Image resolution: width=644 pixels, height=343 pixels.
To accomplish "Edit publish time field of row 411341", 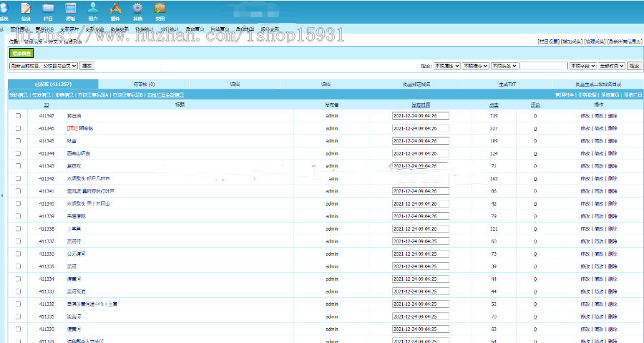I will tap(421, 191).
